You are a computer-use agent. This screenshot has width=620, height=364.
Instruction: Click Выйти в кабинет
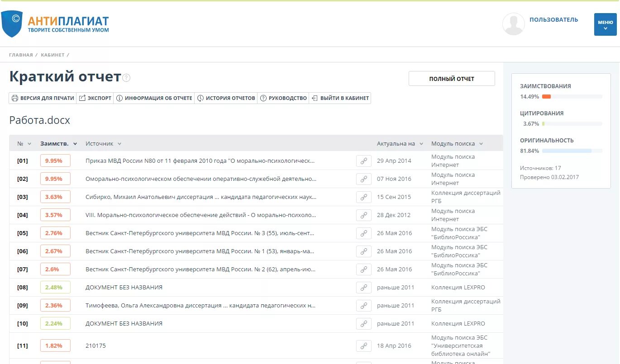[x=340, y=98]
